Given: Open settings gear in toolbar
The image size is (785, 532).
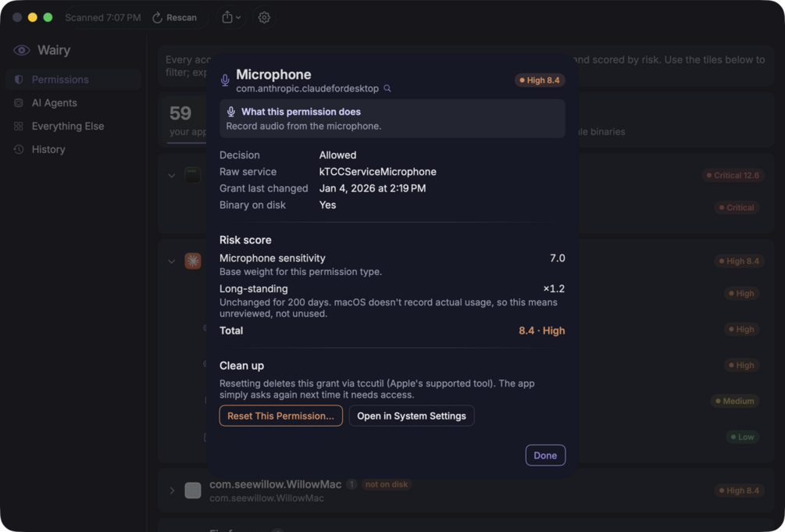Looking at the screenshot, I should (x=264, y=17).
